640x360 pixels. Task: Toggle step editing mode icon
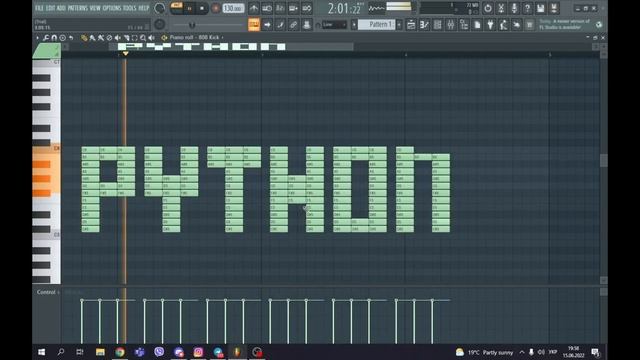click(280, 25)
